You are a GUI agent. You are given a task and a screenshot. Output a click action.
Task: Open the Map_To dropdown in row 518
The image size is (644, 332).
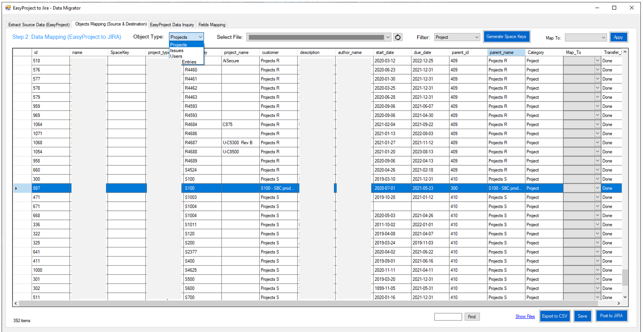click(597, 61)
